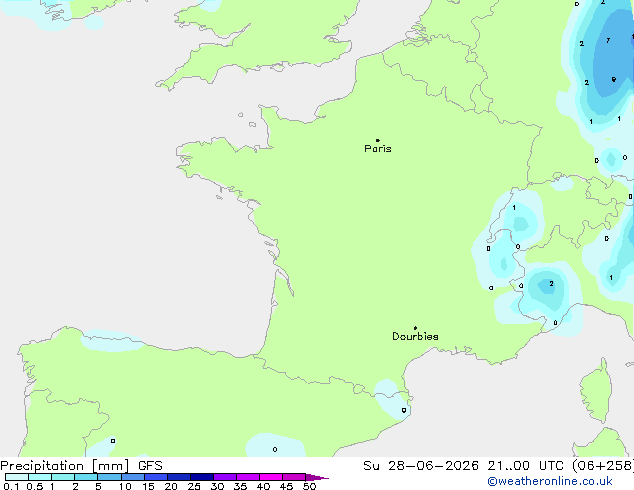The height and width of the screenshot is (490, 634).
Task: Click the 'Precipitation [mm]' title text
Action: (x=65, y=466)
